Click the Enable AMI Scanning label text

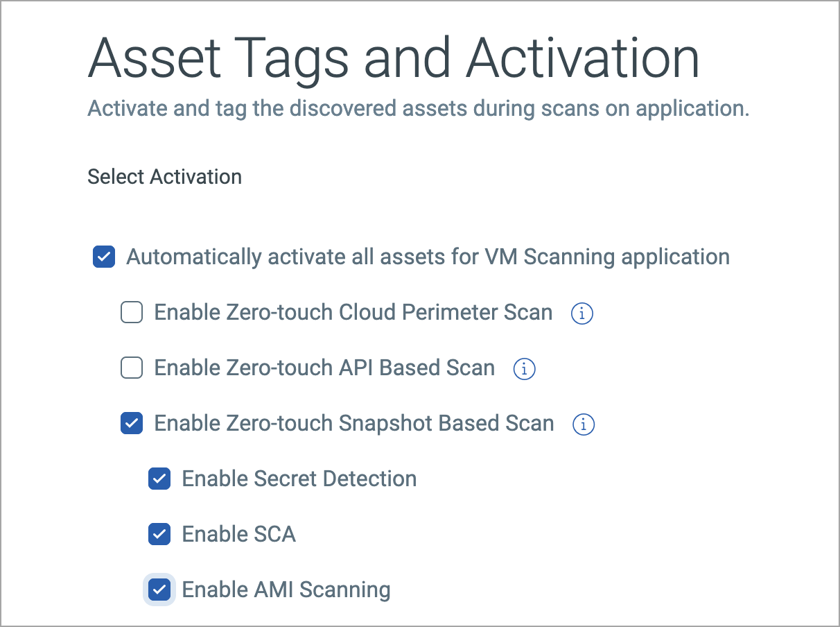(x=286, y=590)
